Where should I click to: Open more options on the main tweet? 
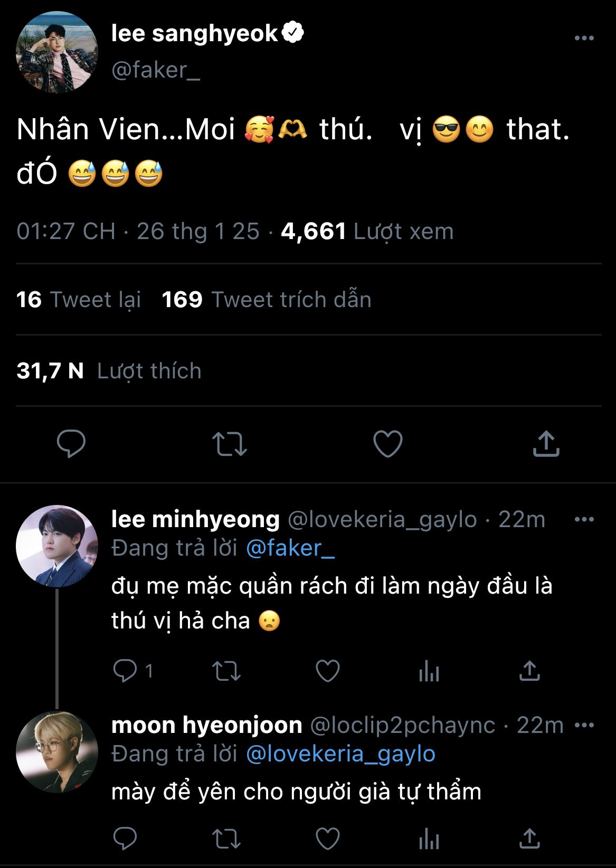tap(584, 38)
